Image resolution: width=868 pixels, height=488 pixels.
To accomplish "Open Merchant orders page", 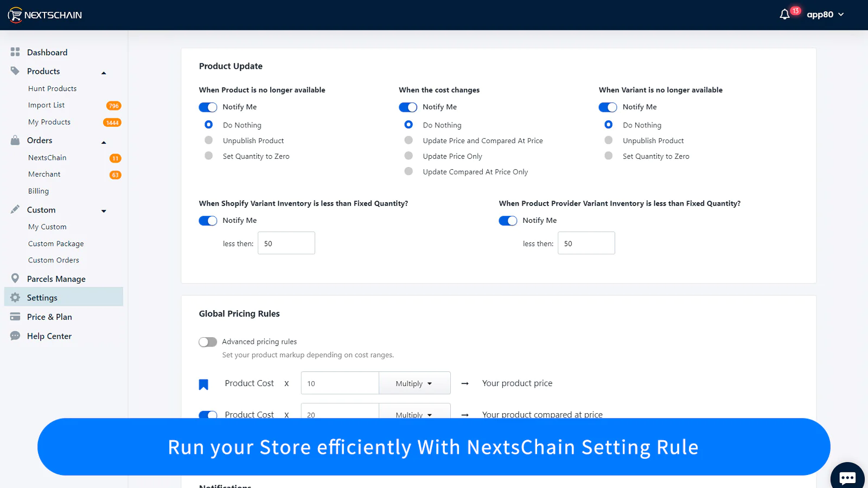I will [44, 174].
